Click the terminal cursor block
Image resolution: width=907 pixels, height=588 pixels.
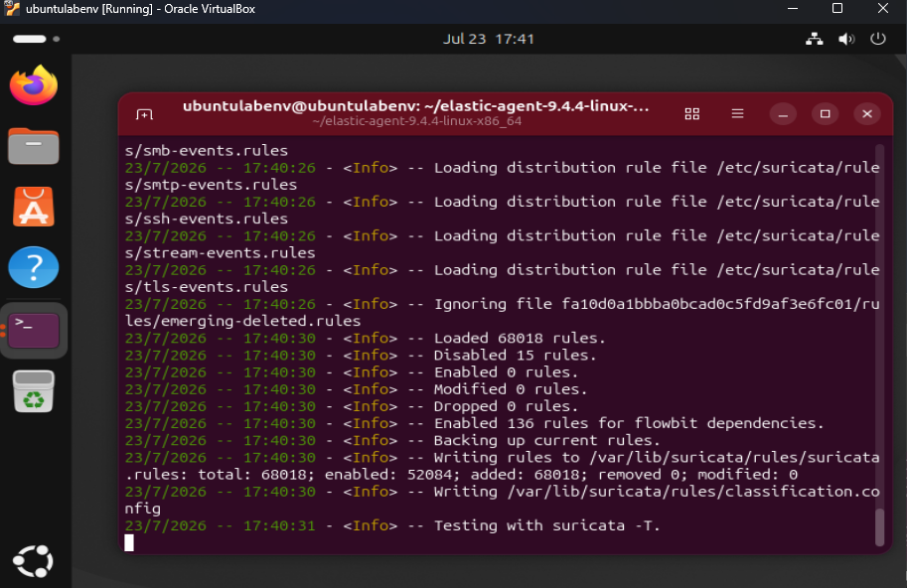coord(129,543)
